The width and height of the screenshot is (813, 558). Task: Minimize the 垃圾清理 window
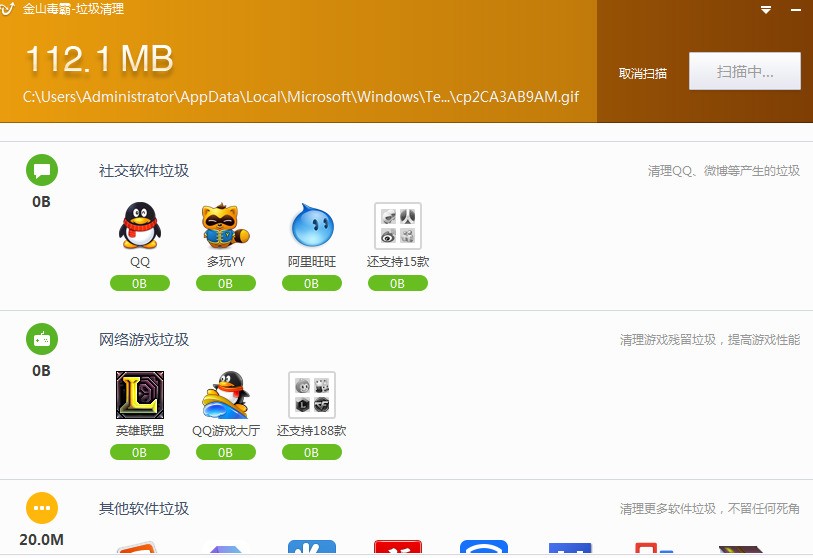(796, 10)
